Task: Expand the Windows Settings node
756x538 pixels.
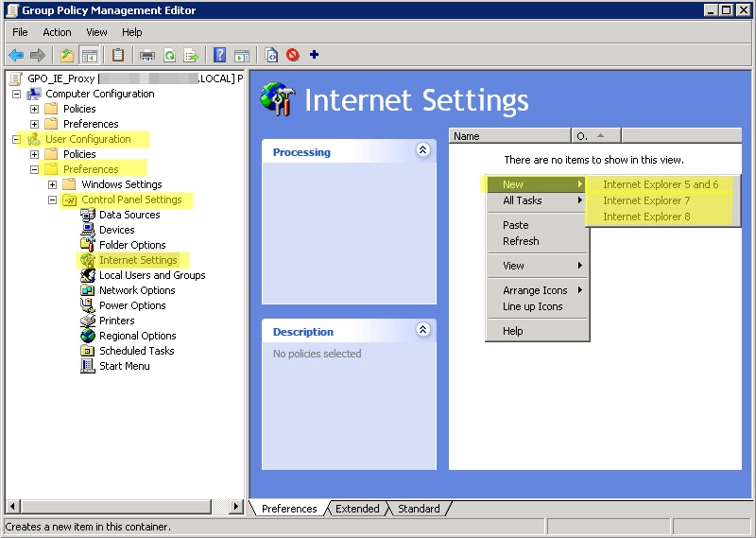Action: 52,184
